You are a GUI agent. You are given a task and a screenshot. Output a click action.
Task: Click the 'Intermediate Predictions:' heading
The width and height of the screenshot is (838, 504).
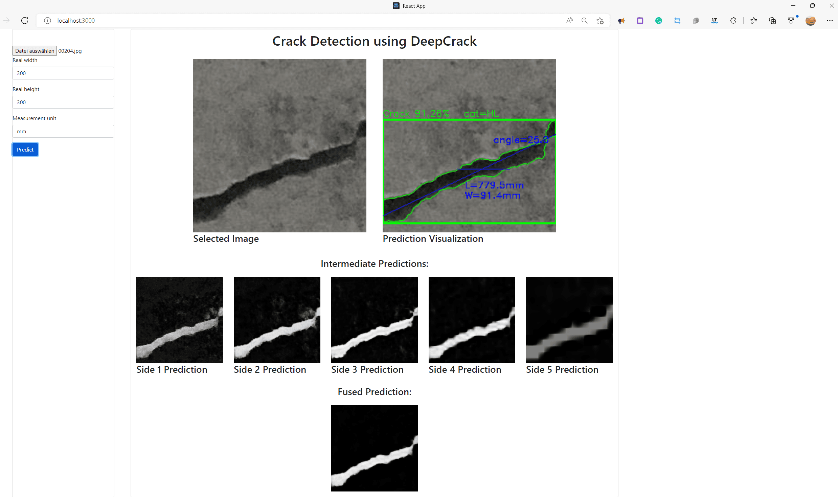pyautogui.click(x=374, y=264)
